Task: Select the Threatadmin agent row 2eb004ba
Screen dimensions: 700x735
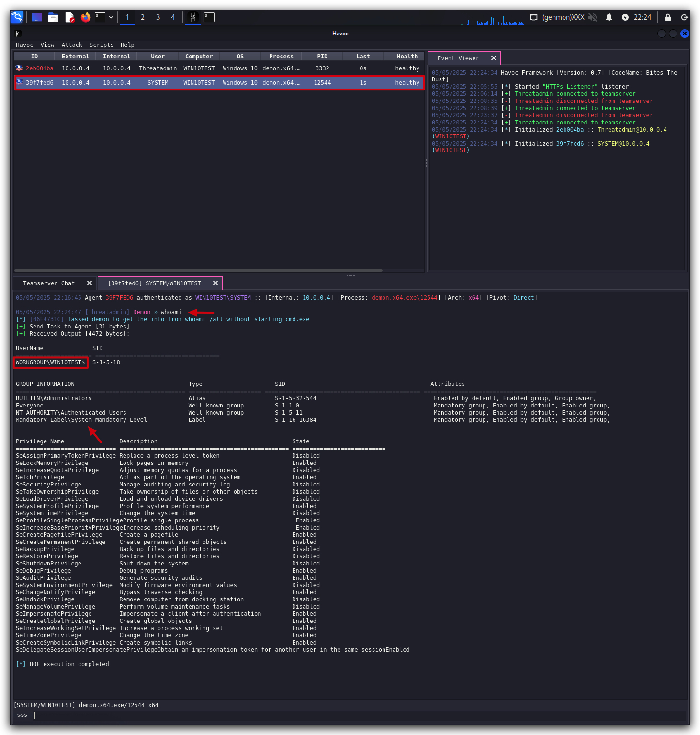Action: pos(219,68)
